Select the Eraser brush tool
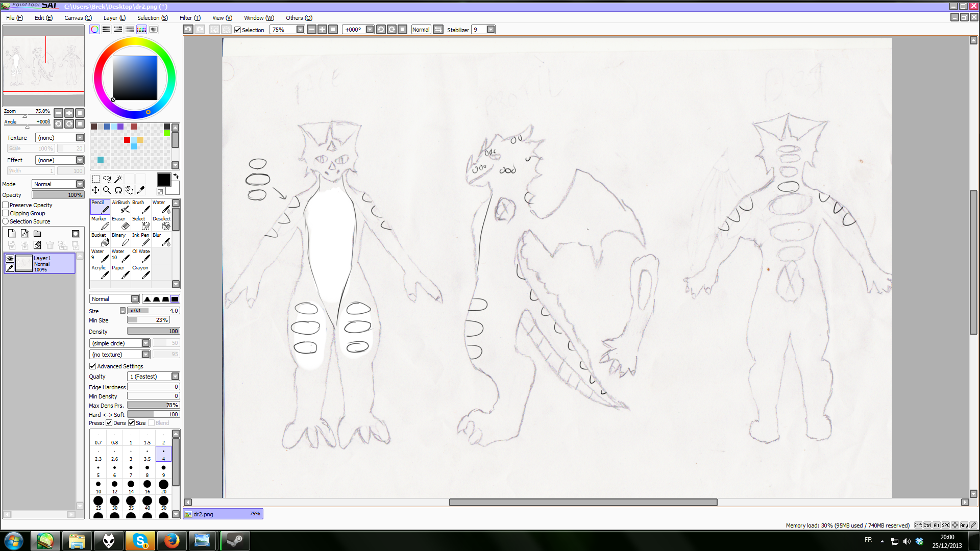980x551 pixels. [120, 223]
